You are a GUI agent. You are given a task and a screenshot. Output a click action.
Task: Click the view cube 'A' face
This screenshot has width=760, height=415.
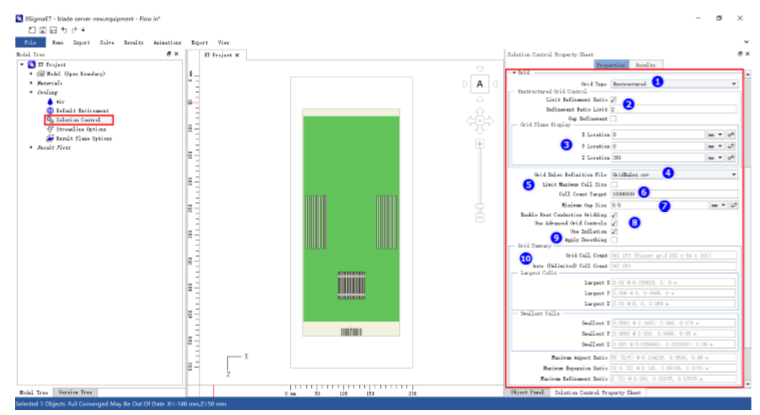coord(479,84)
